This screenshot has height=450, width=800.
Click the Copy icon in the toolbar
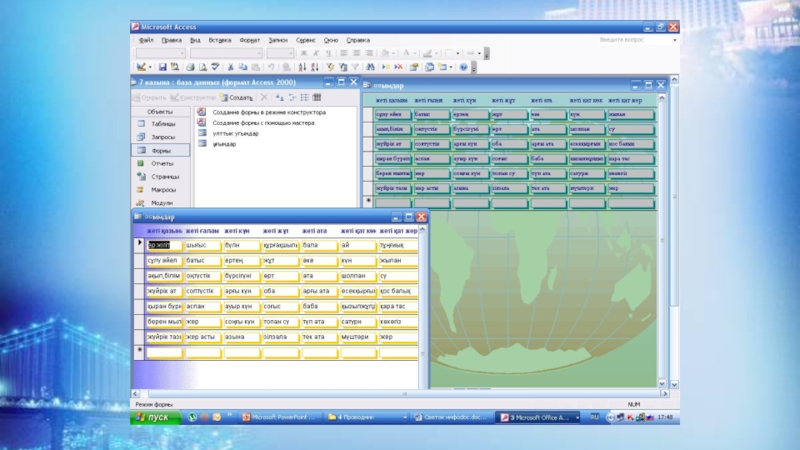(x=243, y=67)
